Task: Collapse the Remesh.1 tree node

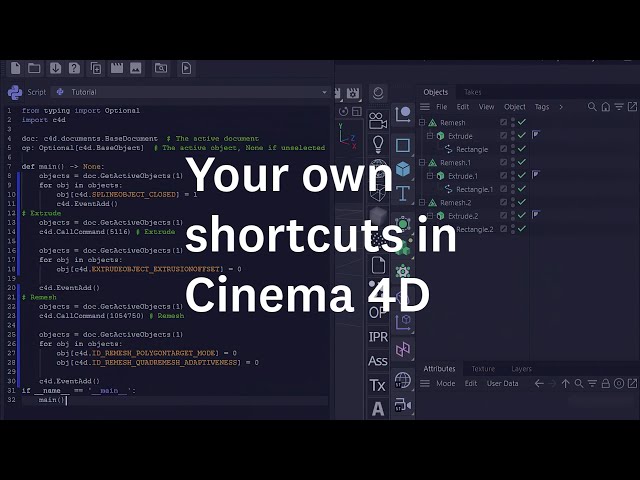Action: [422, 162]
